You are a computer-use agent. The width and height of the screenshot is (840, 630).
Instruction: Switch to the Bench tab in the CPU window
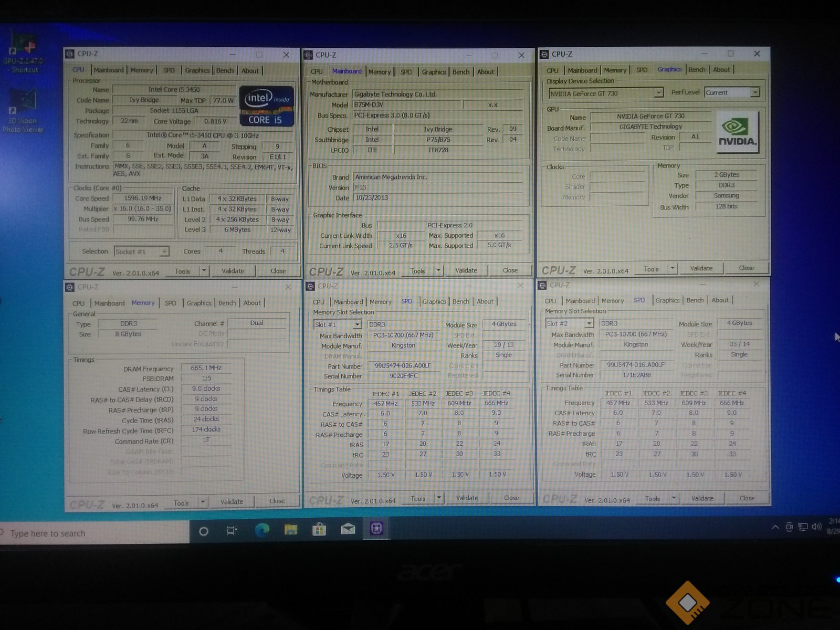tap(225, 70)
